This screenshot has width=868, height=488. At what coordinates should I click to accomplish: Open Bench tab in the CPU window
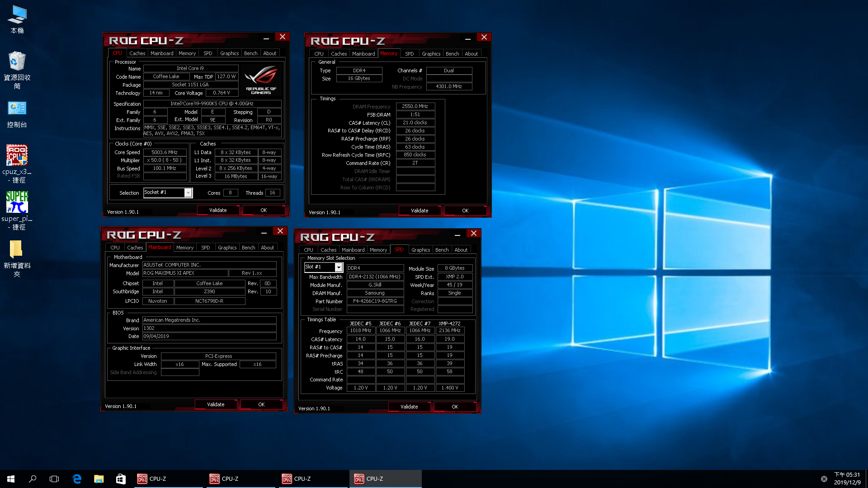(x=250, y=53)
